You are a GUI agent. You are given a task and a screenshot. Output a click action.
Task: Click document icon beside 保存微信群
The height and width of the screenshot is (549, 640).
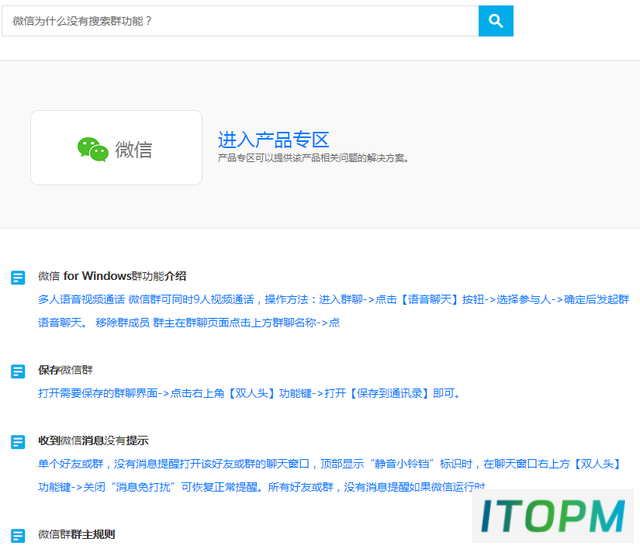click(18, 371)
